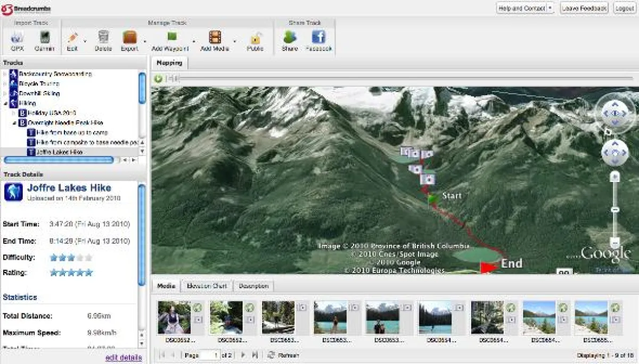The image size is (639, 364).
Task: Expand the Bicycle Touring tree node
Action: (x=5, y=84)
